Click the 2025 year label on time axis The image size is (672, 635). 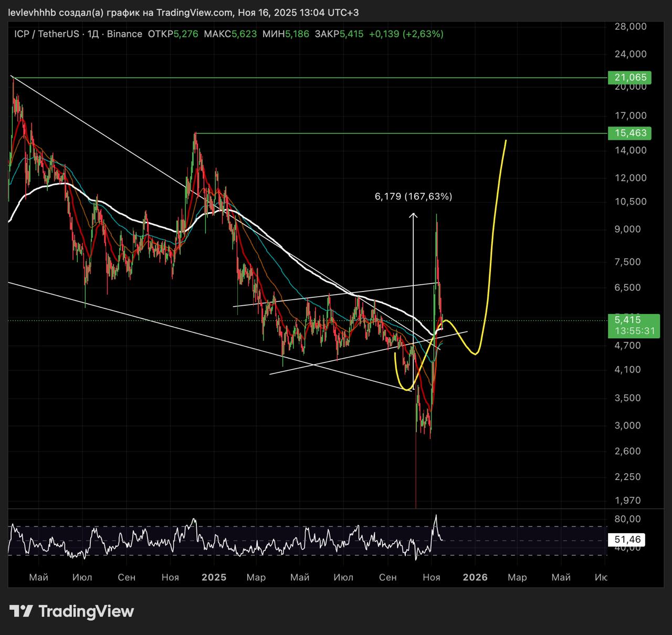[214, 577]
